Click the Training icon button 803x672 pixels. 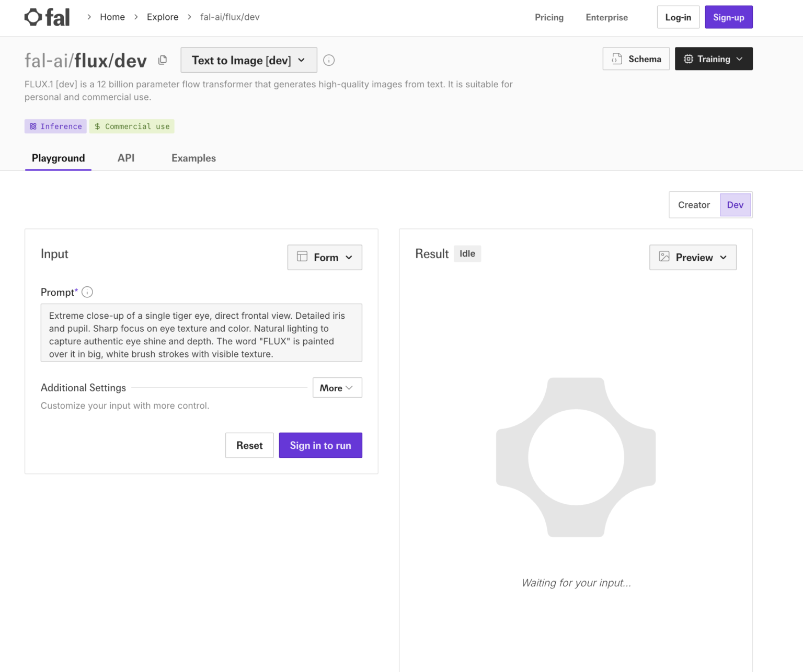(x=688, y=59)
